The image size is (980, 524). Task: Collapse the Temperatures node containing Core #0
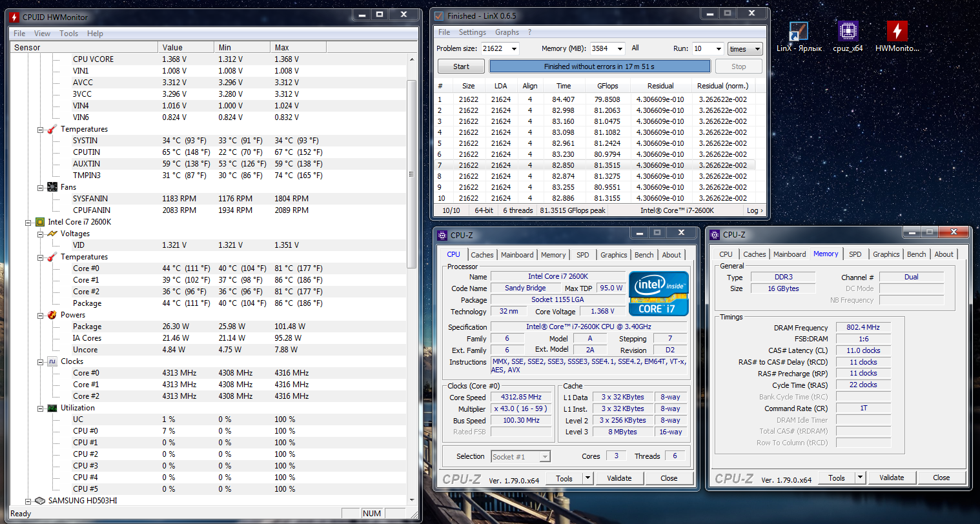40,257
